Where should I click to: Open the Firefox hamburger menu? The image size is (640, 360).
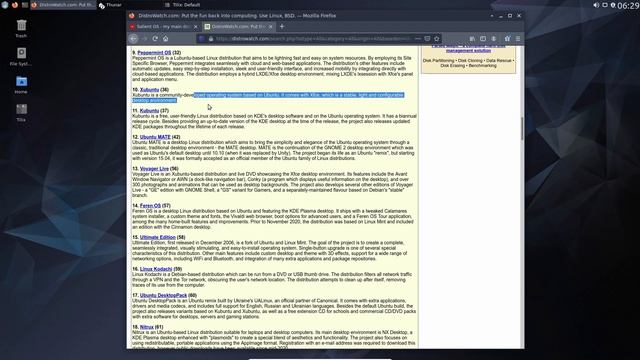518,38
